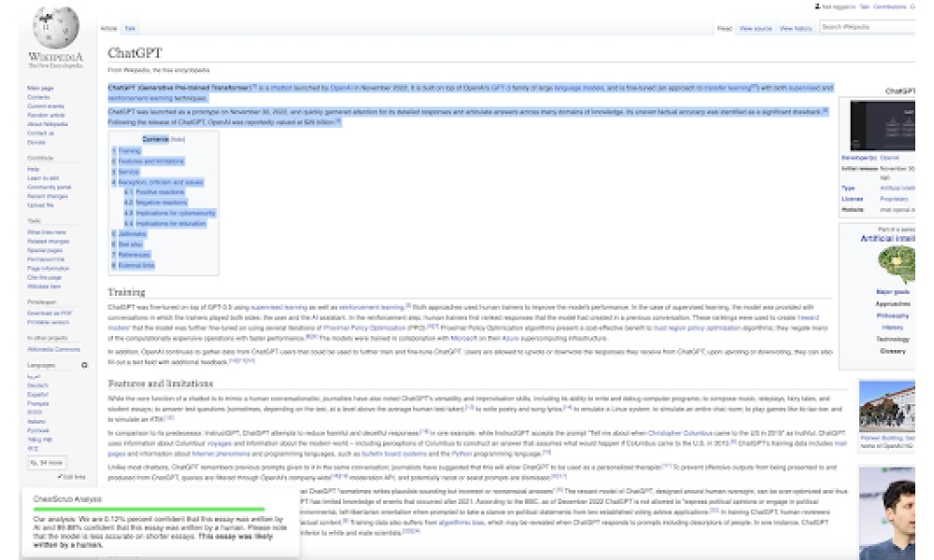The width and height of the screenshot is (934, 560).
Task: Click the Talk link in user bar
Action: [864, 7]
